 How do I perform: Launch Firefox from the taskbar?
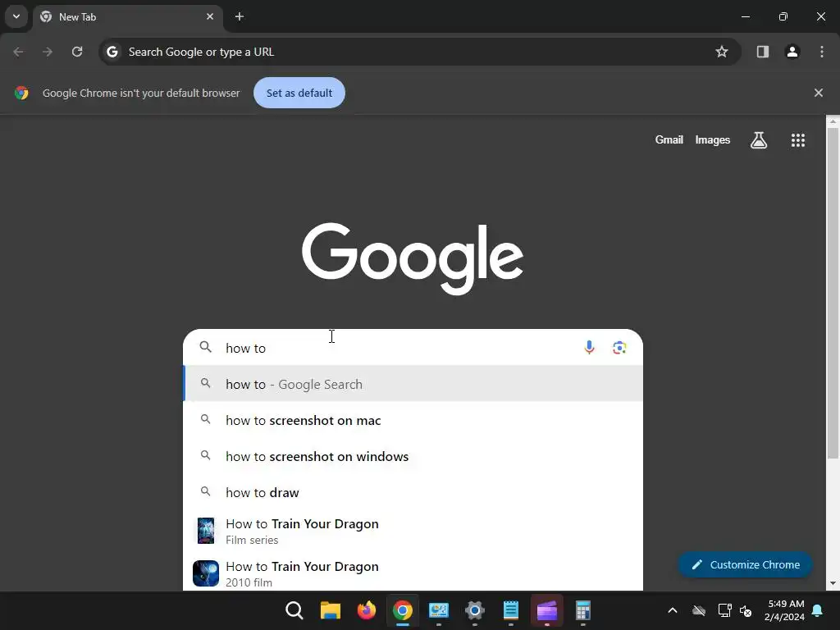point(367,610)
